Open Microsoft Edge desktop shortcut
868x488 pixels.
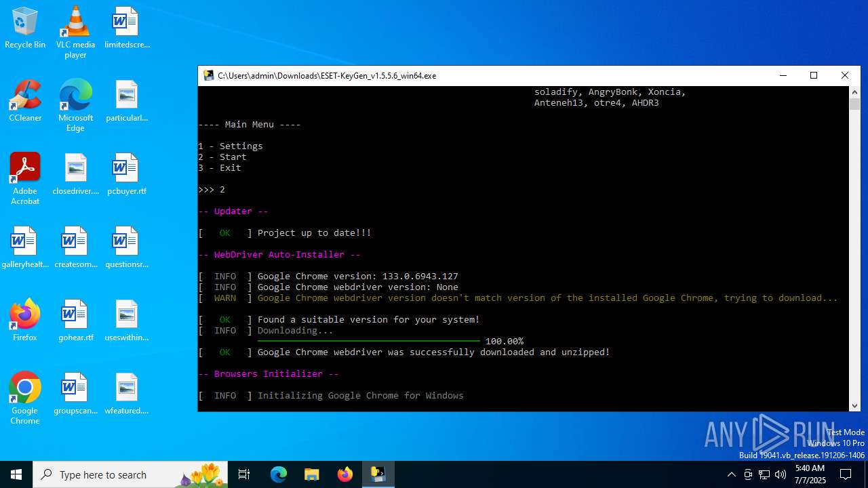point(75,106)
